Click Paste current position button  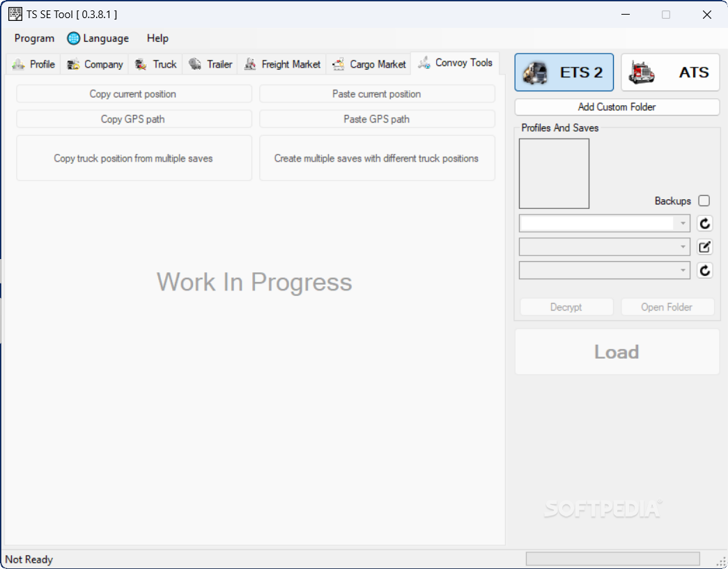click(x=377, y=94)
